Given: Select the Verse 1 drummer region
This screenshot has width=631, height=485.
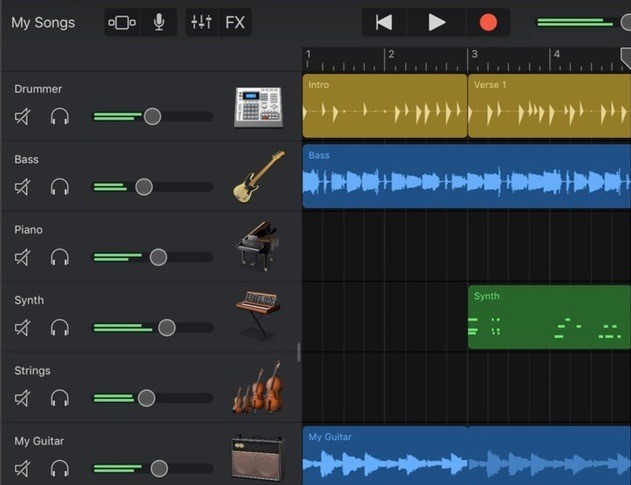Looking at the screenshot, I should [548, 105].
